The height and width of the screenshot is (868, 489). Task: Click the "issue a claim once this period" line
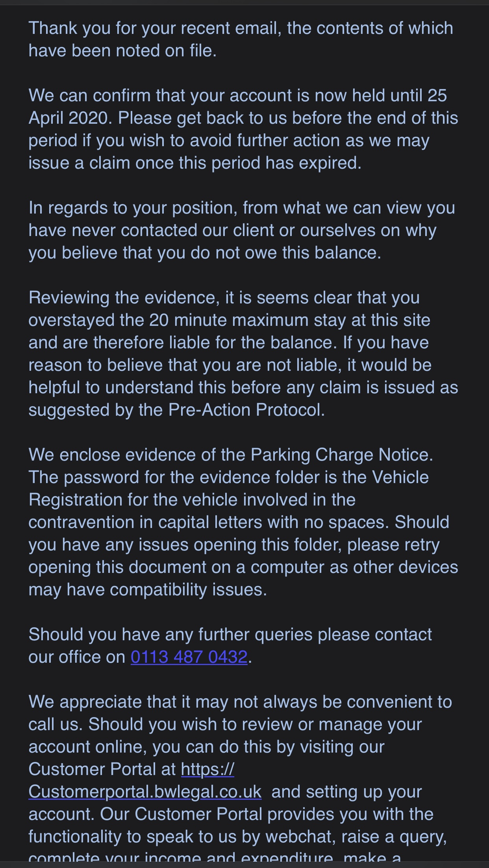click(x=195, y=163)
